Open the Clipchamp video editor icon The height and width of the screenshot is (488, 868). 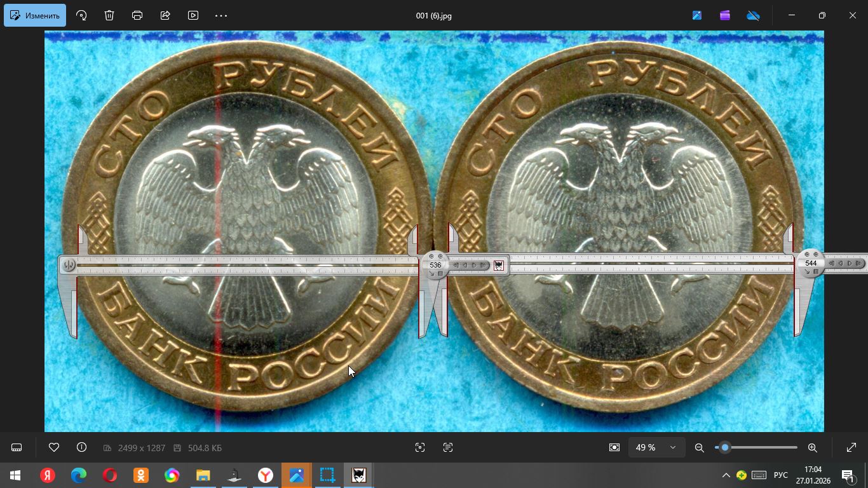coord(725,15)
